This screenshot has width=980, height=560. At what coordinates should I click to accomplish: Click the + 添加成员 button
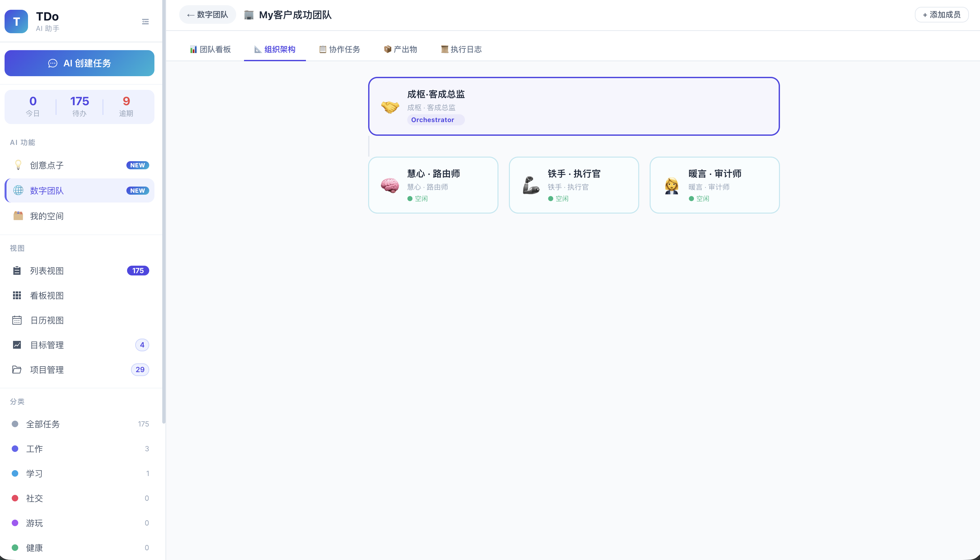tap(942, 15)
